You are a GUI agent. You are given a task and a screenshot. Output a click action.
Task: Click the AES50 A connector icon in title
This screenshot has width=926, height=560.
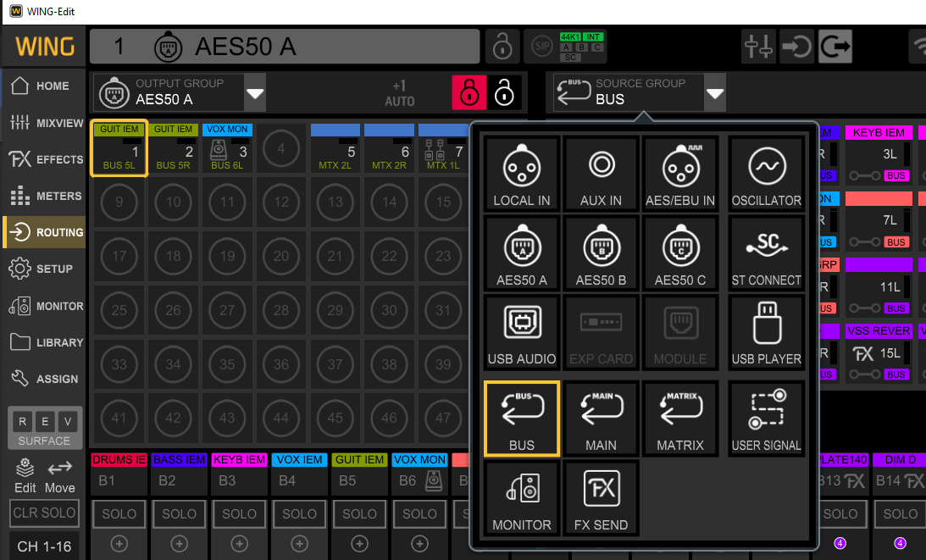tap(169, 47)
